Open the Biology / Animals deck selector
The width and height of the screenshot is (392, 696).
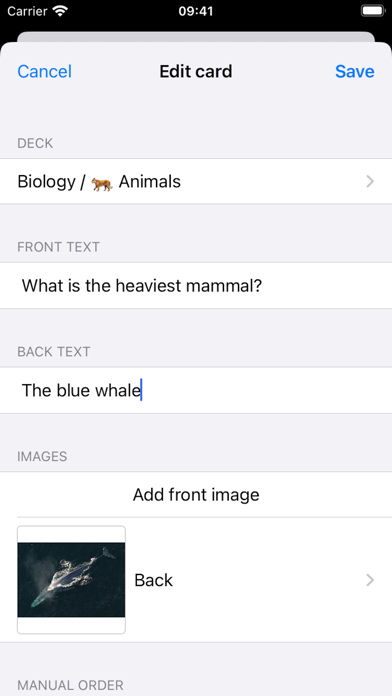click(x=196, y=182)
